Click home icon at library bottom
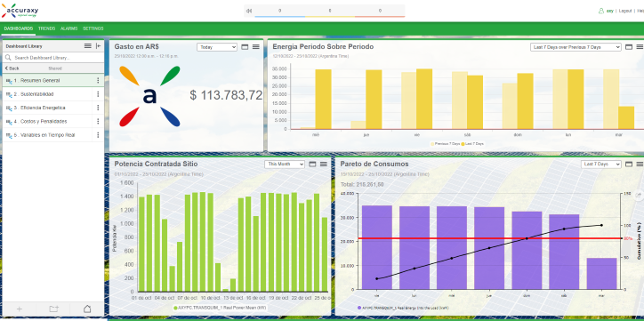644x321 pixels. 87,309
